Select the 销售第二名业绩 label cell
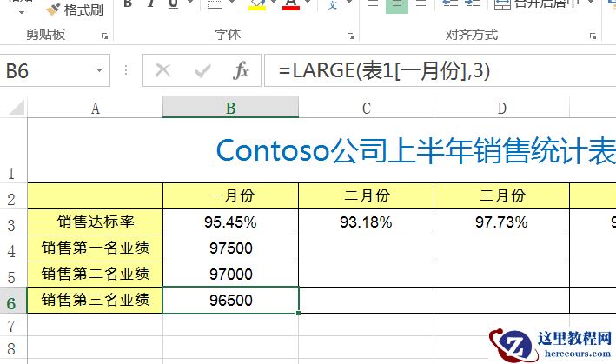 click(x=95, y=274)
